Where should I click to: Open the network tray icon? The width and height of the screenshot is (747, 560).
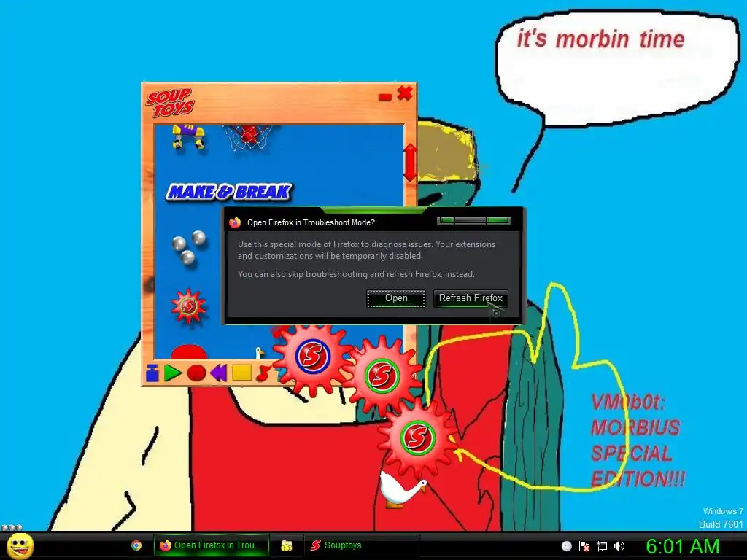pos(602,547)
